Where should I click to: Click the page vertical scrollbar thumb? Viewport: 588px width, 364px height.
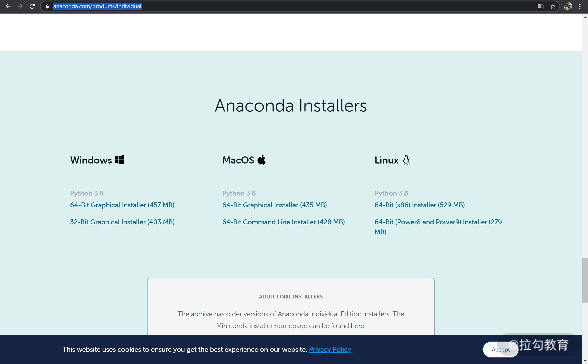(x=585, y=280)
